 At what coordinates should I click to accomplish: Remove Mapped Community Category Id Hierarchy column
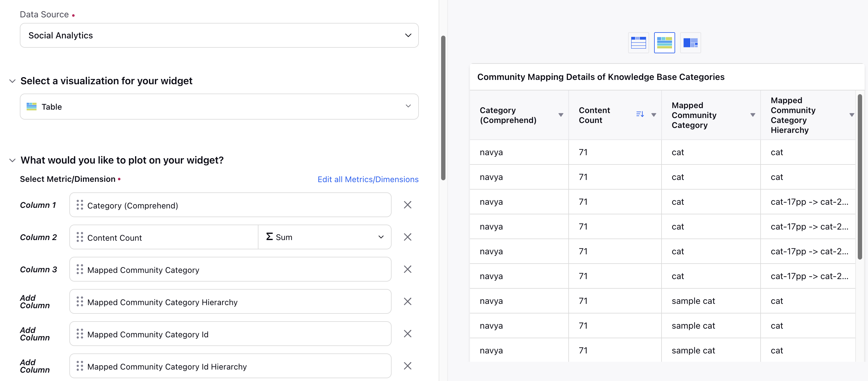click(x=407, y=366)
